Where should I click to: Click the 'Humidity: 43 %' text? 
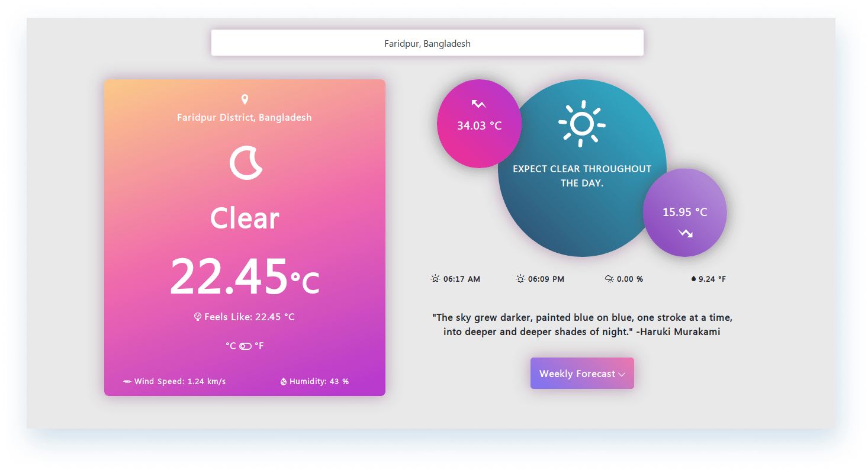click(x=319, y=381)
